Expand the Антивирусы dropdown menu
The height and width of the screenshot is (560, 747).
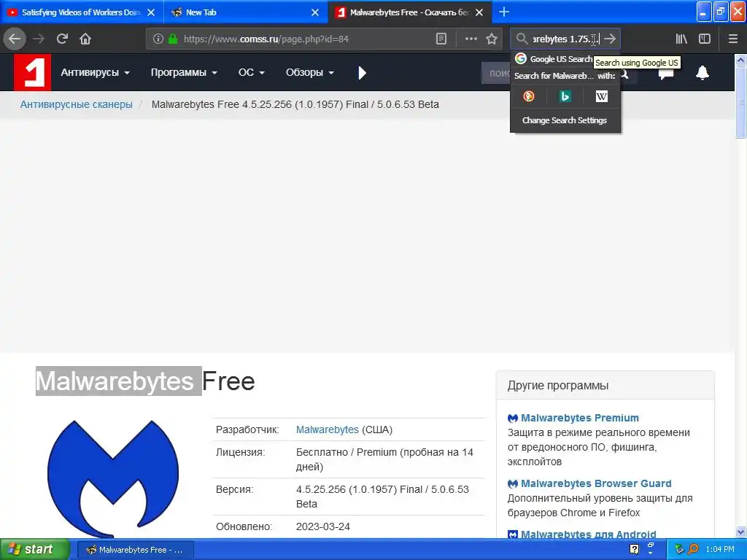tap(96, 72)
